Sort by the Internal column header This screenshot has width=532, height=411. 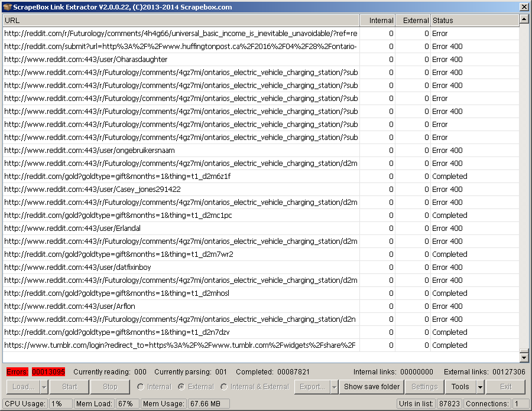pos(377,20)
